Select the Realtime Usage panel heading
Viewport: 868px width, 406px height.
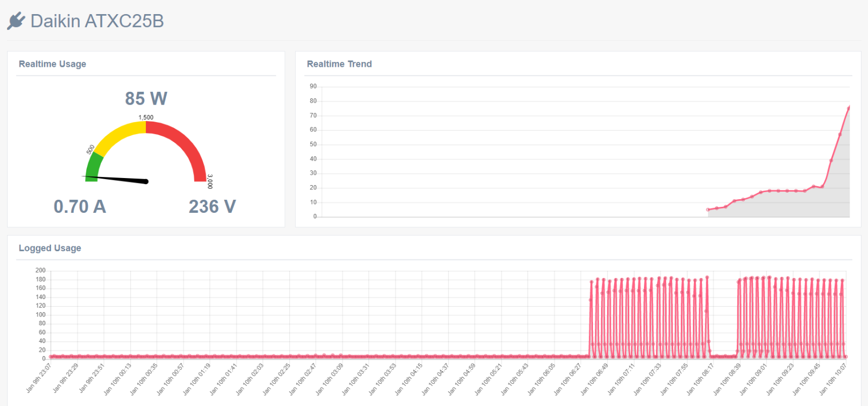[53, 64]
